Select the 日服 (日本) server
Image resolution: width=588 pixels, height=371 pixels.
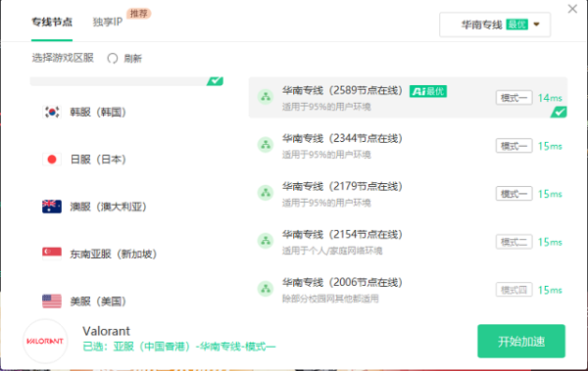point(126,160)
